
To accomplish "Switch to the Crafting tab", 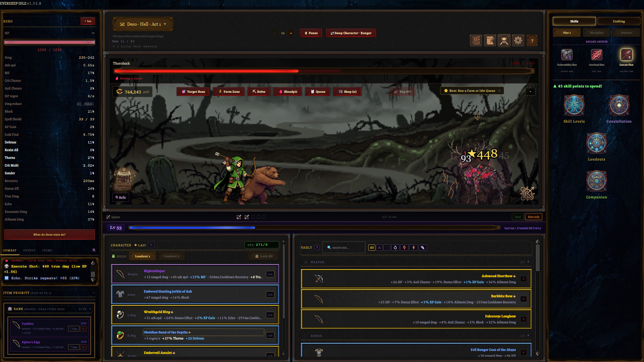I will tap(619, 21).
